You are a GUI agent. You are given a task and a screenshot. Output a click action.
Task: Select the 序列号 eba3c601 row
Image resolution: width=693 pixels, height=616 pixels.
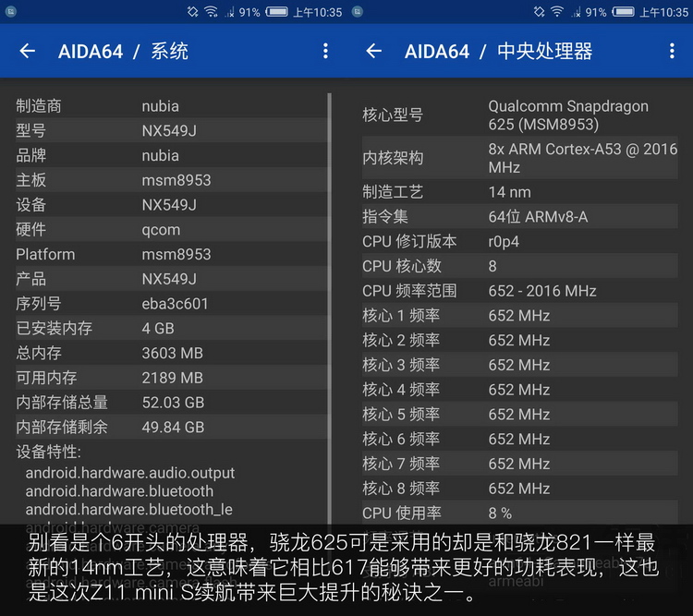click(x=172, y=304)
